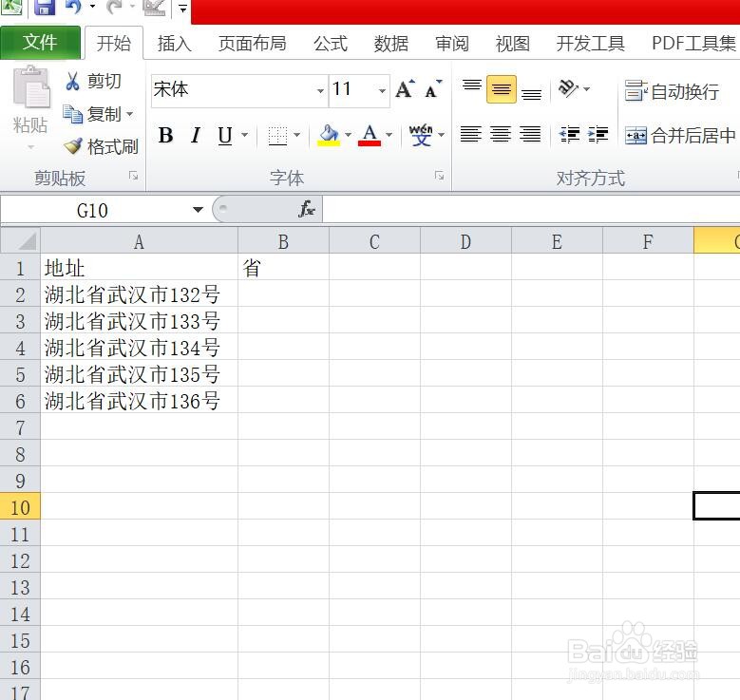This screenshot has width=740, height=700.
Task: Toggle the highlighted Middle Align icon
Action: (x=502, y=89)
